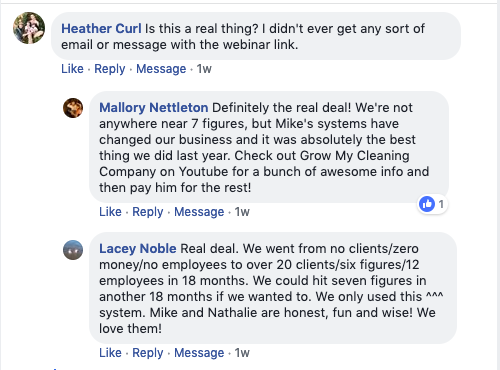Message Lacey Noble from her reply

point(199,353)
